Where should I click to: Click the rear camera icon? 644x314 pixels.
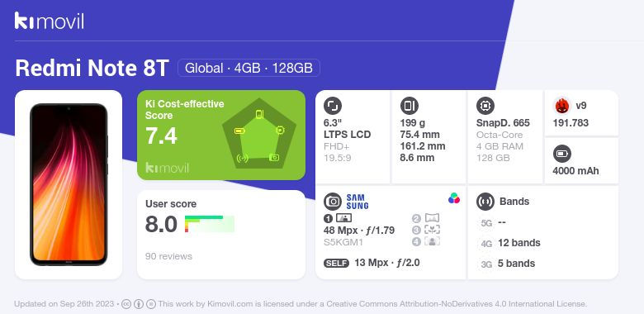coord(333,202)
